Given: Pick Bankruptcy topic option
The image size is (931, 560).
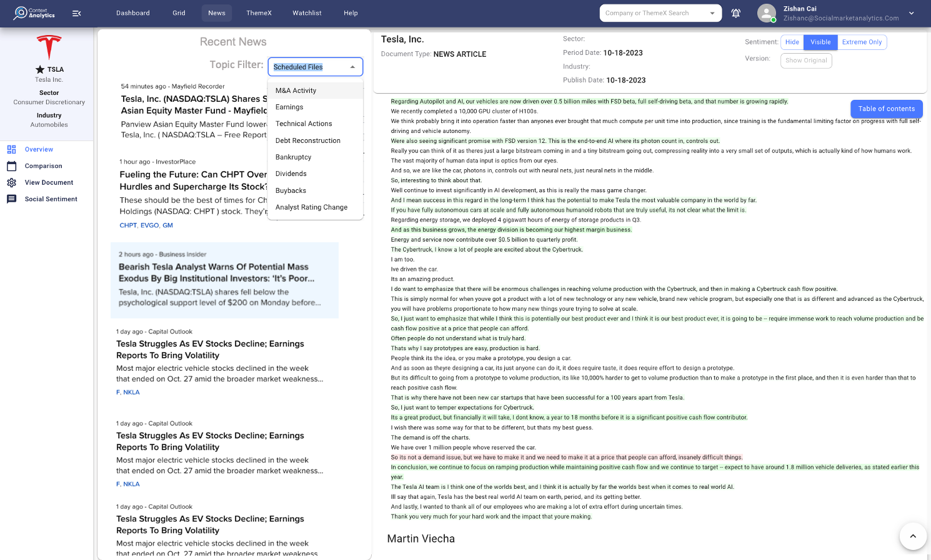Looking at the screenshot, I should tap(316, 157).
